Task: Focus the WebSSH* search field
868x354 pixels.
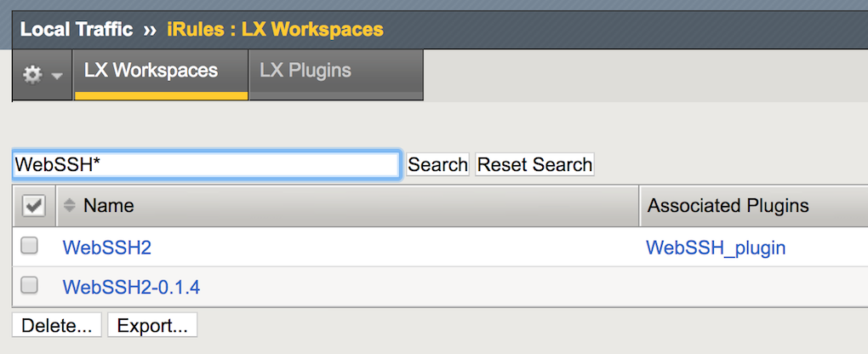Action: coord(206,164)
